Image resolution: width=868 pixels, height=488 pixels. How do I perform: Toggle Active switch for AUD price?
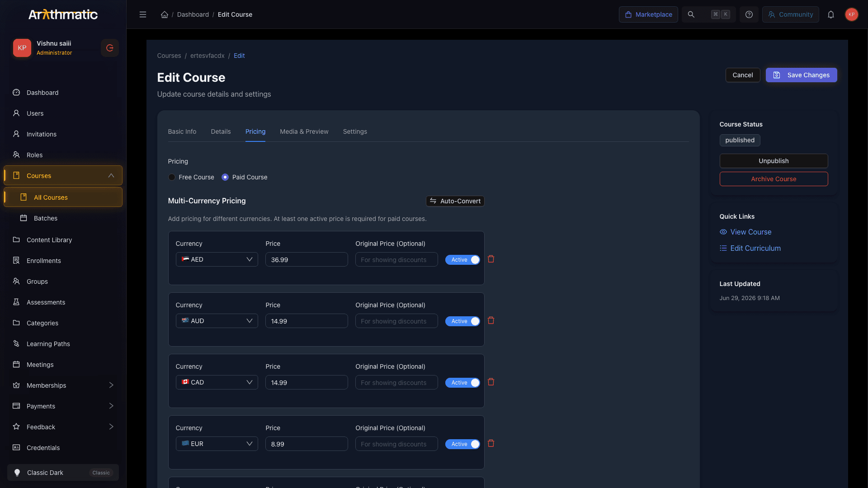pos(462,321)
